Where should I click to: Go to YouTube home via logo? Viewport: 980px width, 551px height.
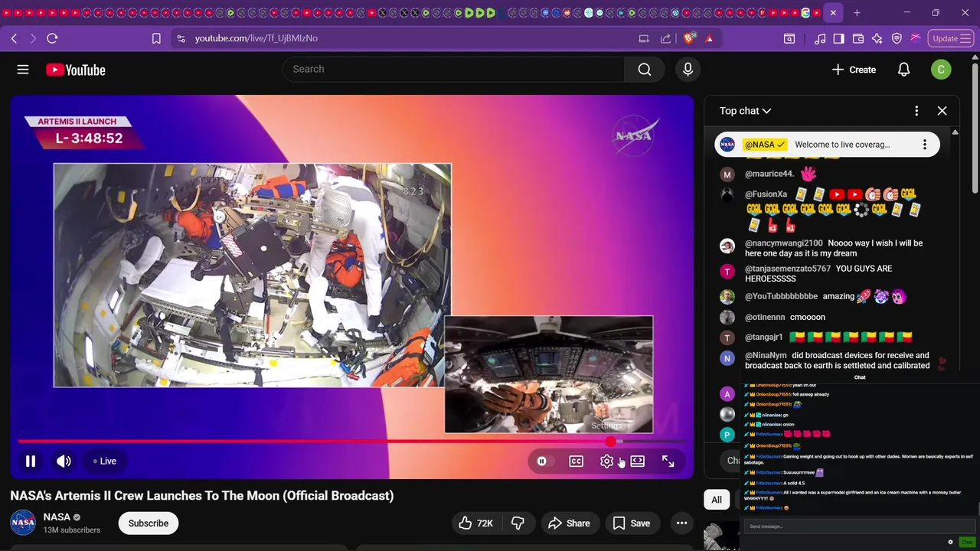point(75,70)
